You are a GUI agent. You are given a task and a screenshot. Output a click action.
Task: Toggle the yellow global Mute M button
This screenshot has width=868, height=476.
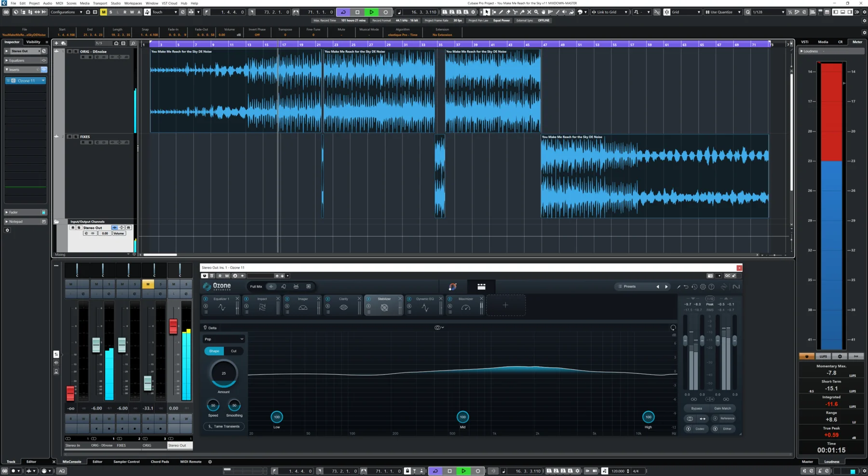tap(103, 12)
